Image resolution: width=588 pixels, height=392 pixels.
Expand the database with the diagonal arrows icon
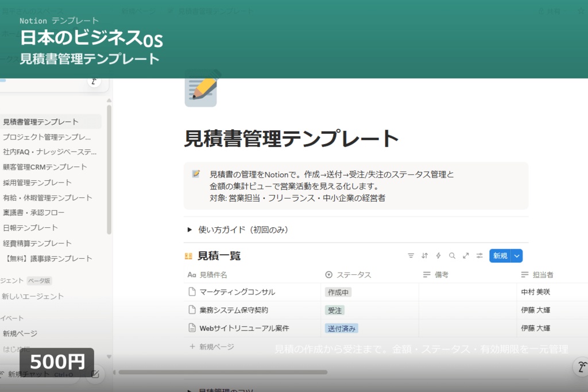click(466, 255)
